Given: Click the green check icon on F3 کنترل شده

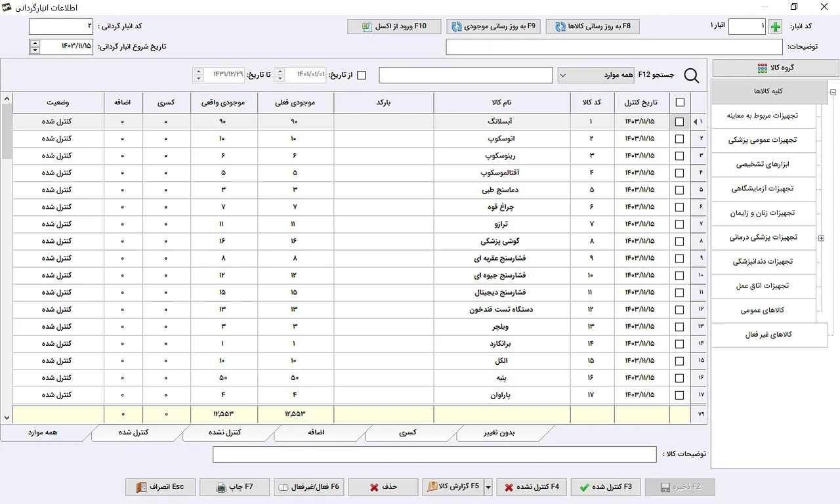Looking at the screenshot, I should click(x=584, y=488).
